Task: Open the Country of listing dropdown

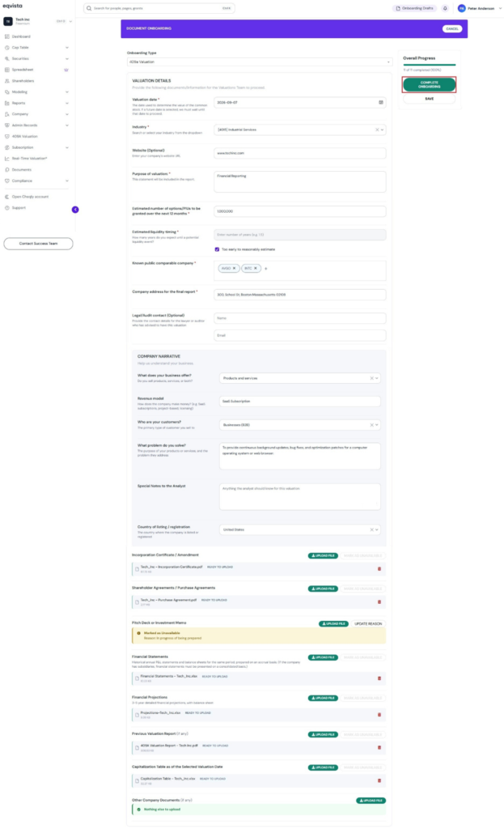Action: tap(299, 529)
